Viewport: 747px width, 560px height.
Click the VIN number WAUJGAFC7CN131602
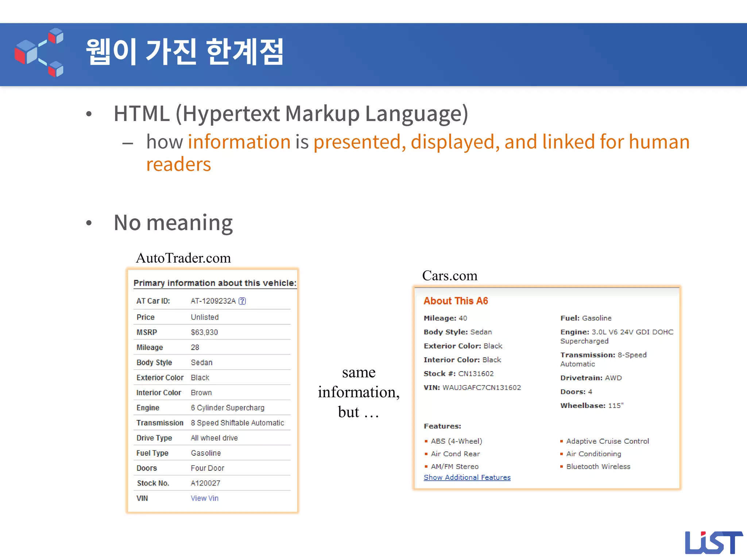click(x=481, y=388)
